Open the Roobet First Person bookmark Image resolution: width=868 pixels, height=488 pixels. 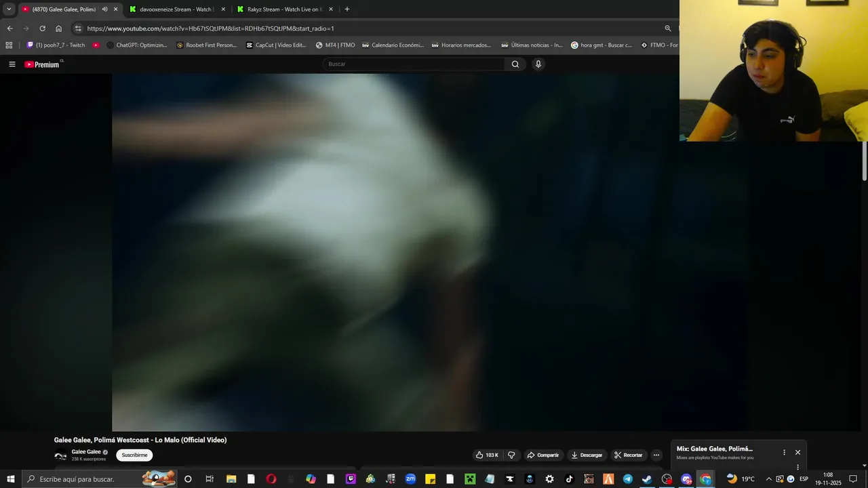click(206, 45)
